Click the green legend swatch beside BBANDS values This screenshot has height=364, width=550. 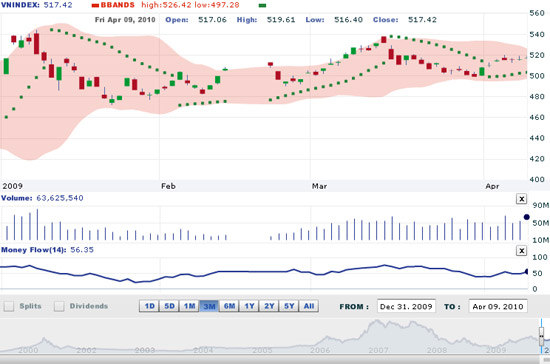point(262,6)
